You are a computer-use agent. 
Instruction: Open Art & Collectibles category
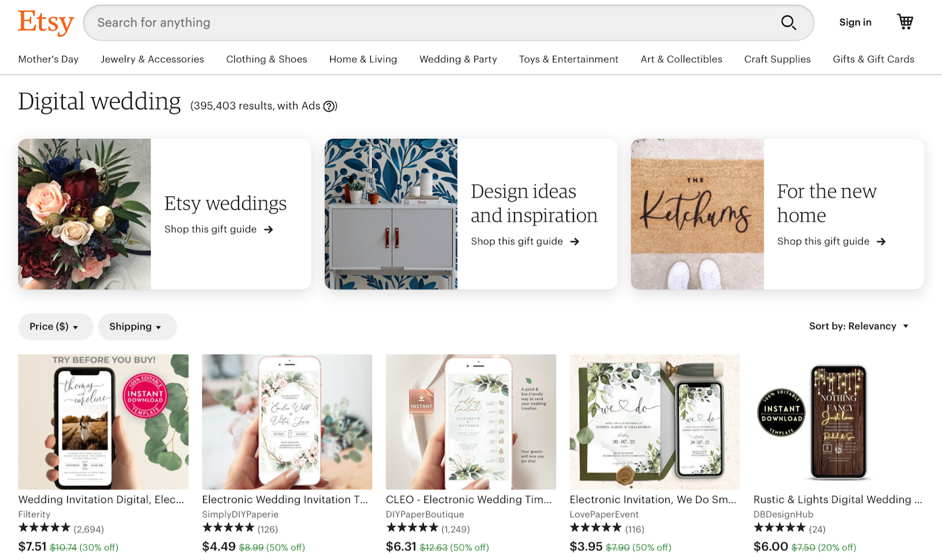(x=681, y=59)
